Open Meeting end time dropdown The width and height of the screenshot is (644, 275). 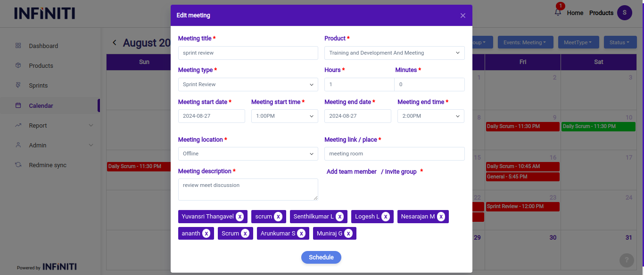point(430,116)
